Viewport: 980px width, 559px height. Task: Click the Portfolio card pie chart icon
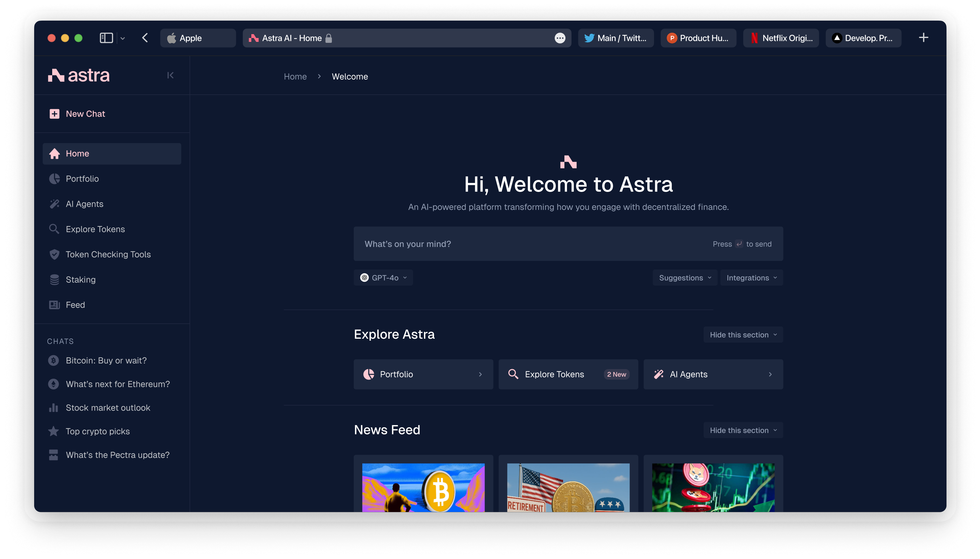tap(369, 374)
